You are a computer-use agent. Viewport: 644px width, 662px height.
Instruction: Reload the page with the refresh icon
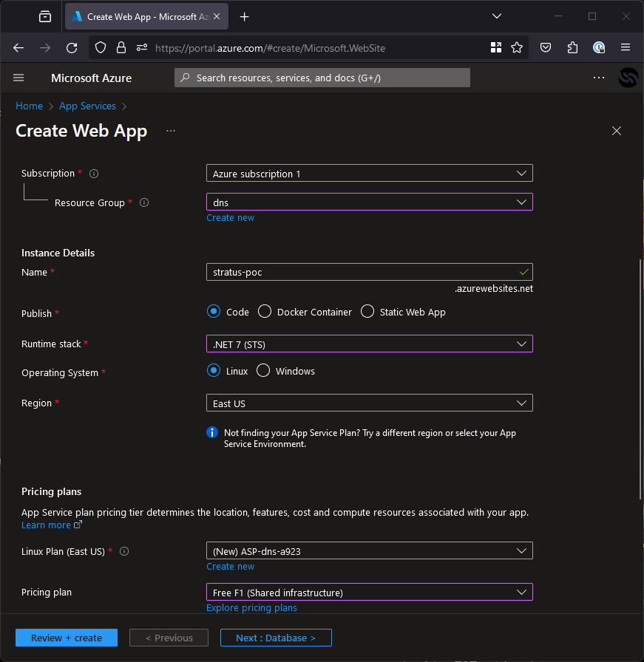tap(72, 48)
